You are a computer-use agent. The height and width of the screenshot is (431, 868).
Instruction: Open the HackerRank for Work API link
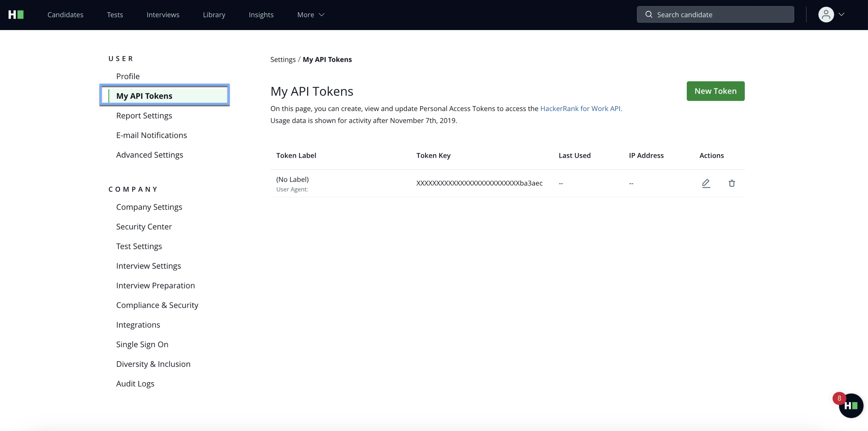click(x=581, y=109)
